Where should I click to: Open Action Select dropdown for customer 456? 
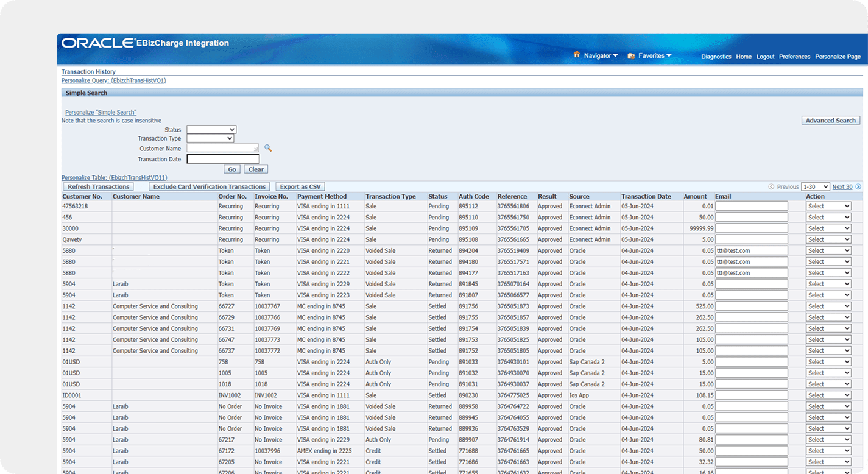click(x=828, y=217)
